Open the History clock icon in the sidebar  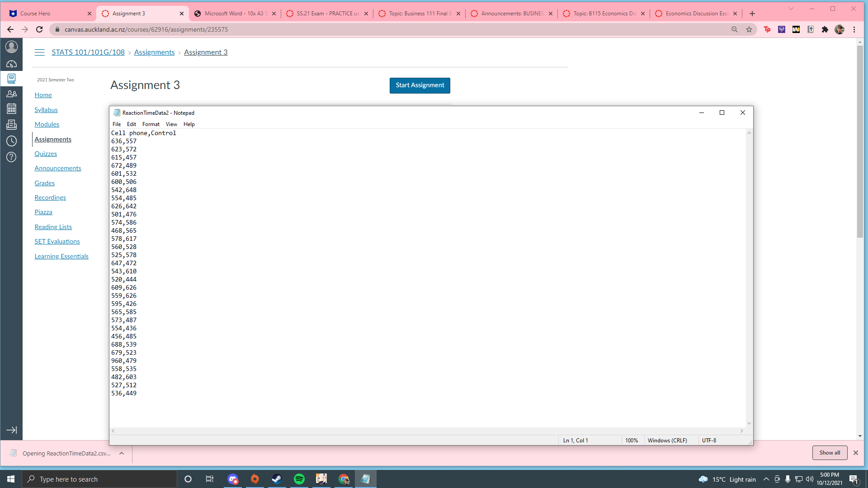(x=11, y=141)
